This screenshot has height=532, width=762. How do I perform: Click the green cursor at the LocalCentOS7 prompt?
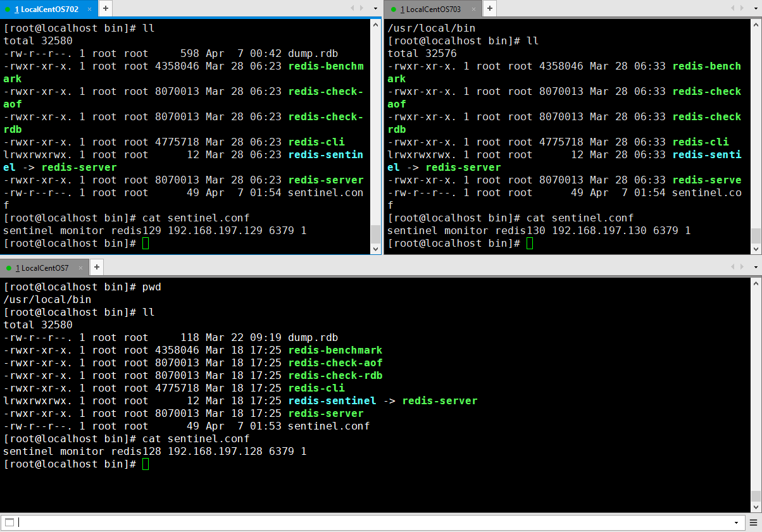pos(146,464)
